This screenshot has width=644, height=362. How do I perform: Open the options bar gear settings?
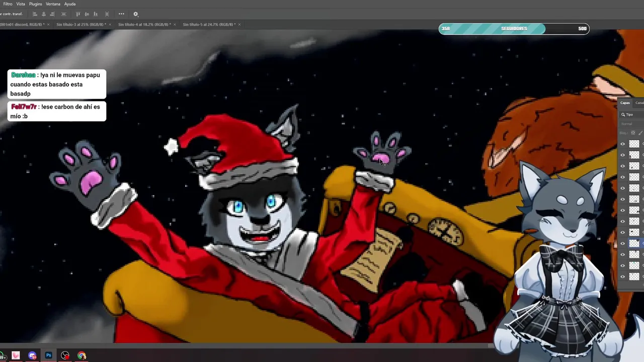[x=136, y=14]
